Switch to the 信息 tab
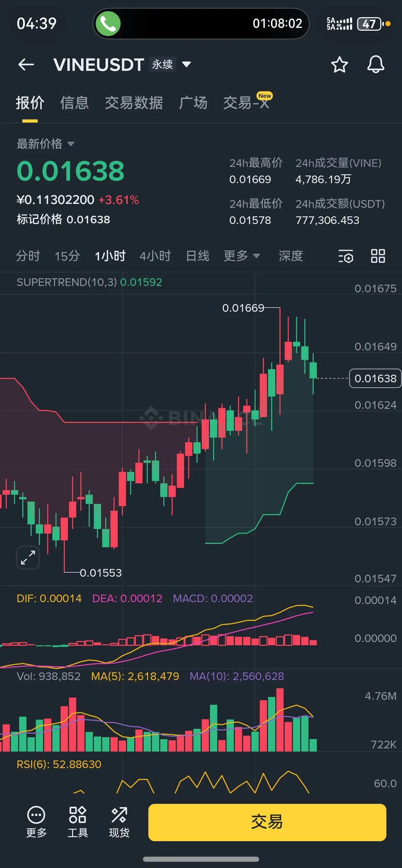This screenshot has width=402, height=868. 74,103
